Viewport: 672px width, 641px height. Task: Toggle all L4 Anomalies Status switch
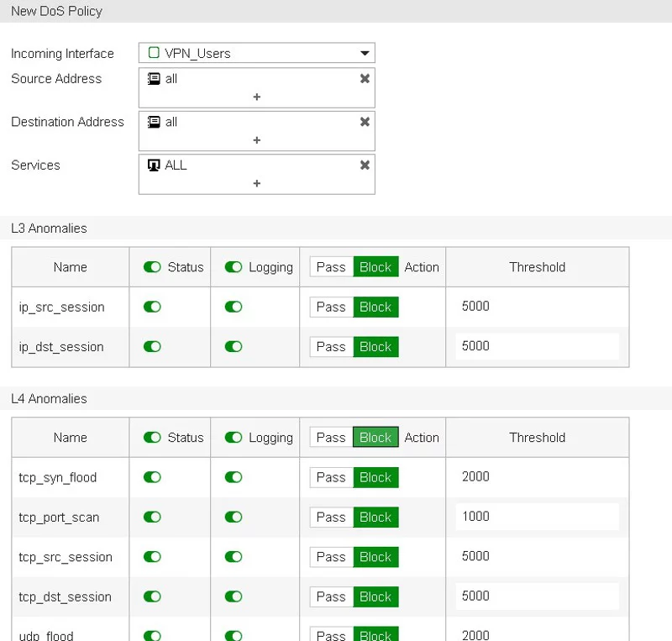coord(152,438)
